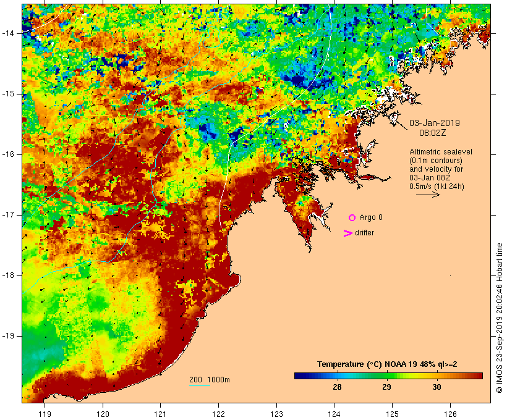Click the magenta Argo 0 circle marker
Screen dimensions: 507x420
(x=352, y=218)
